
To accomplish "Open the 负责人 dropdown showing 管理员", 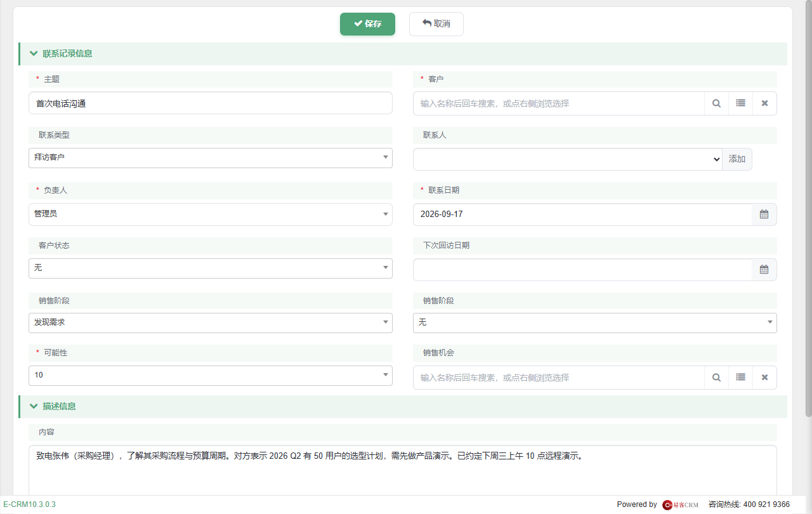I will coord(211,214).
